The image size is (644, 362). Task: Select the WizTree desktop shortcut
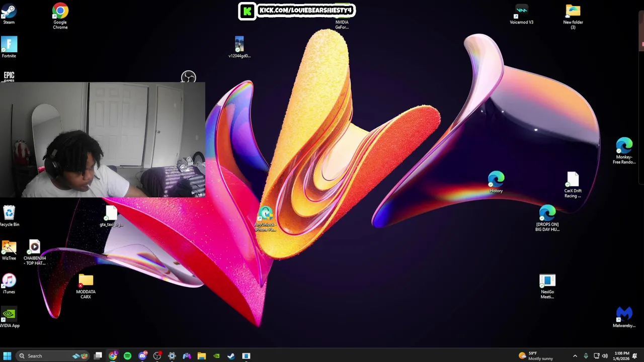click(9, 250)
